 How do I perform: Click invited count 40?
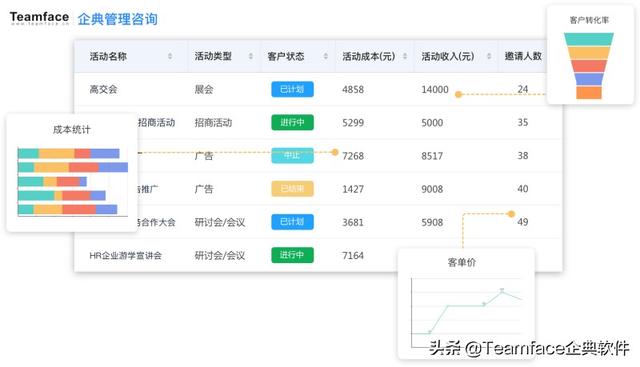[x=523, y=189]
